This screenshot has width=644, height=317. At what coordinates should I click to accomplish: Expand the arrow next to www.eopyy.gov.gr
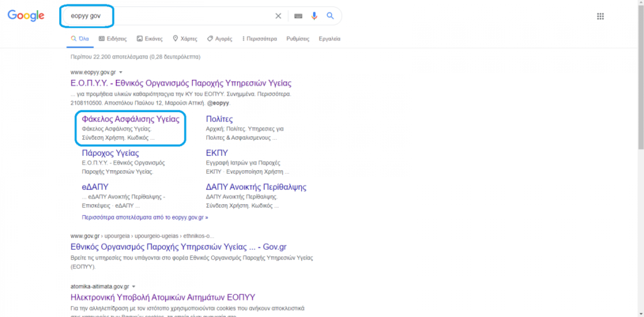(x=121, y=72)
